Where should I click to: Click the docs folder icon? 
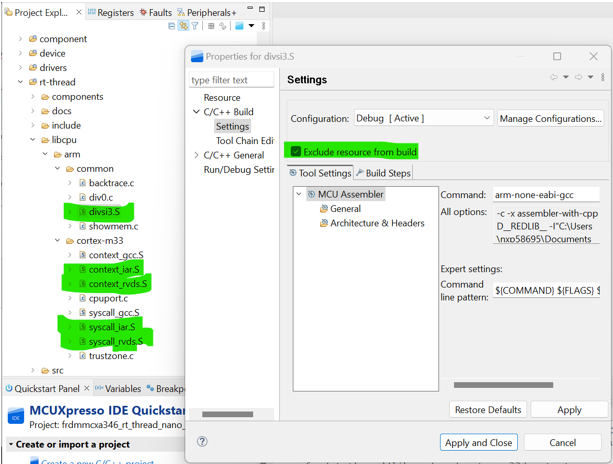[x=45, y=111]
